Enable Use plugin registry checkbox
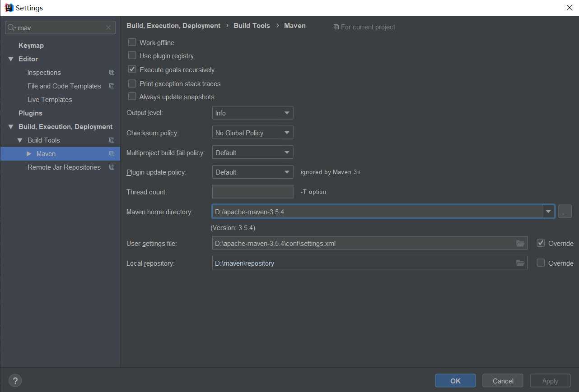Screen dimensions: 579x392 pyautogui.click(x=132, y=55)
